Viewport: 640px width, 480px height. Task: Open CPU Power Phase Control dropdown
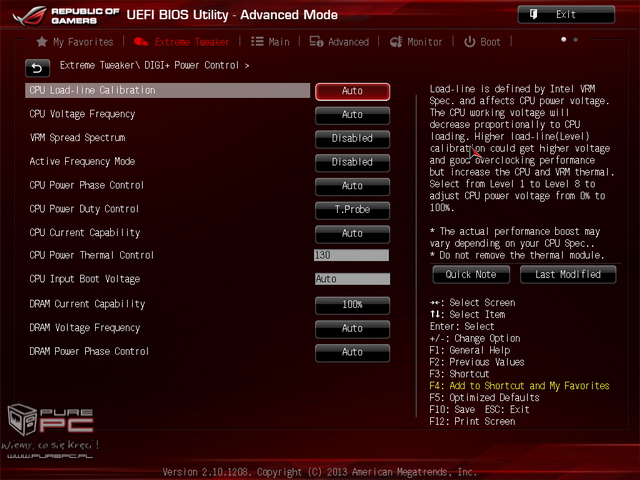point(352,186)
